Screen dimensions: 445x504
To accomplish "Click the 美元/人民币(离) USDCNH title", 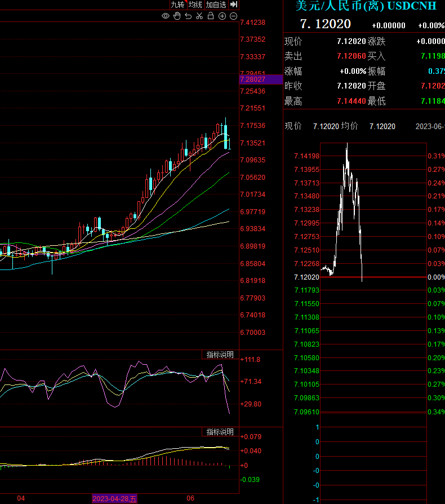I will (366, 6).
